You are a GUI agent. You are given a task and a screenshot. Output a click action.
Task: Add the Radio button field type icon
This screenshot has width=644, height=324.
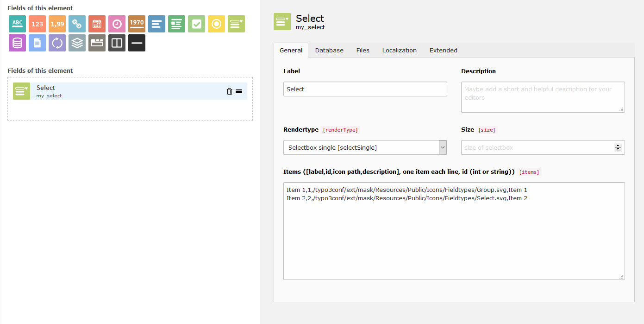[216, 24]
